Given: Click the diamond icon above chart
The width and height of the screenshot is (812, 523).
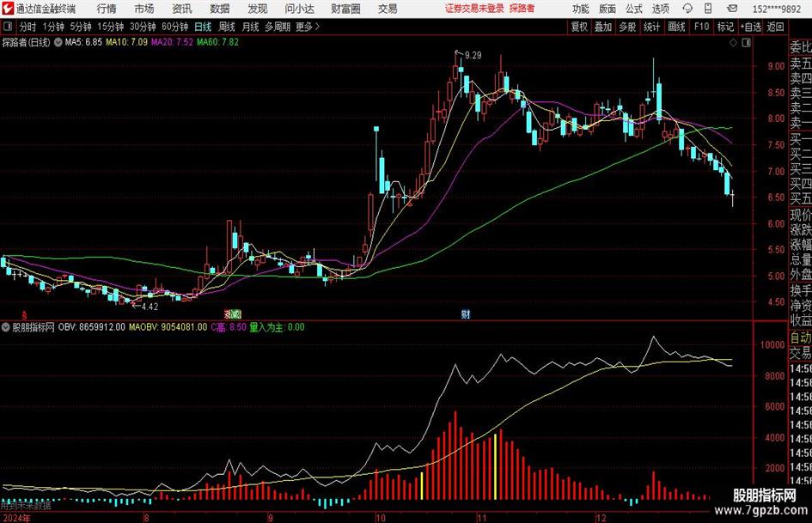Looking at the screenshot, I should (733, 43).
